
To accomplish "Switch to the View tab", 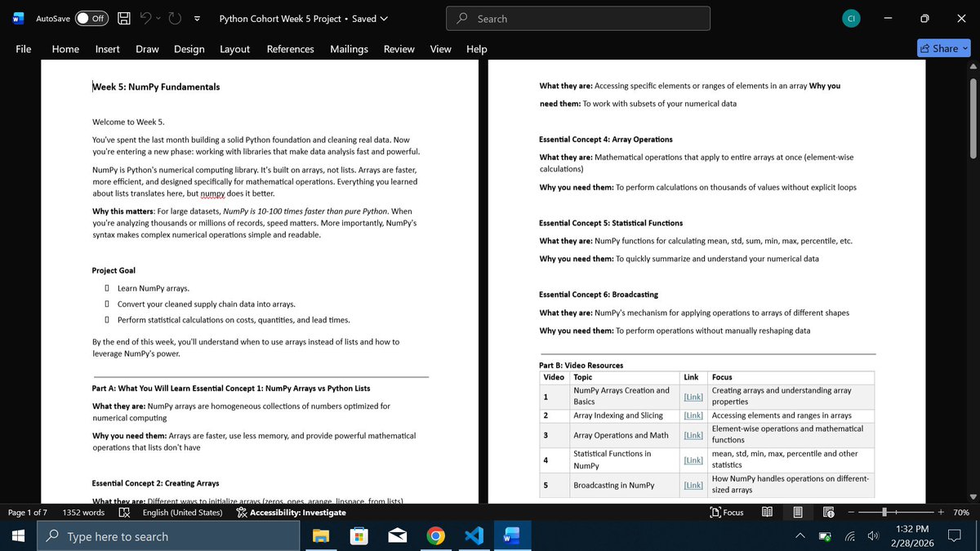I will pos(440,49).
